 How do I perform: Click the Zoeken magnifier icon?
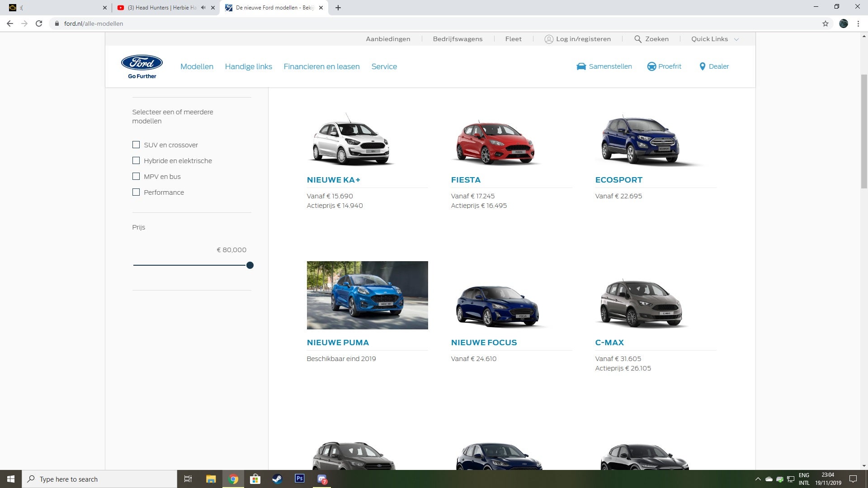(x=638, y=39)
